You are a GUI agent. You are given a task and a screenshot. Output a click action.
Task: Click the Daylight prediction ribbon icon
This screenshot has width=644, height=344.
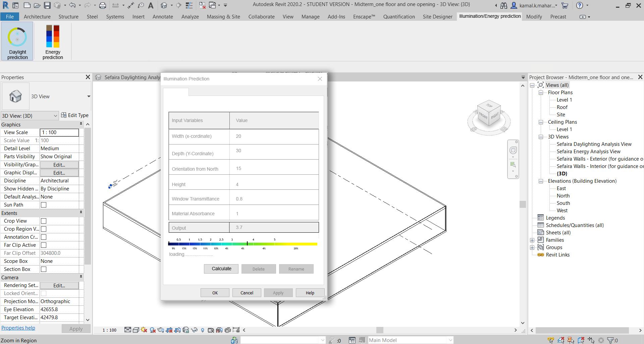tap(17, 41)
